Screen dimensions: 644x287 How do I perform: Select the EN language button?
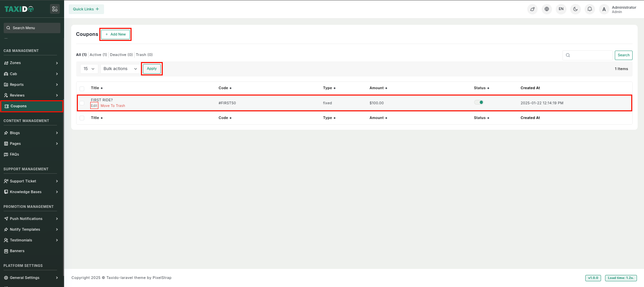coord(561,9)
